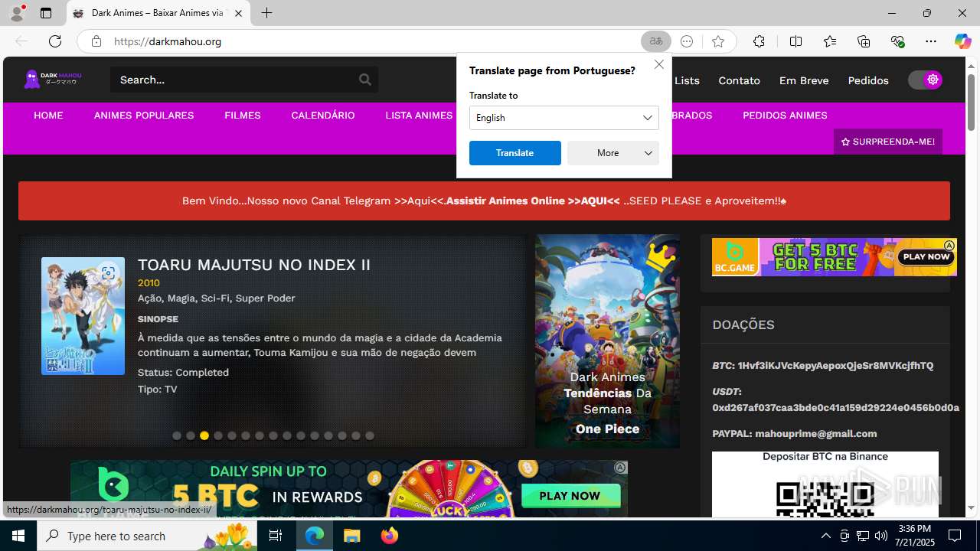Image resolution: width=980 pixels, height=551 pixels.
Task: Open the Telegram >>Aqui<< link
Action: [x=420, y=201]
